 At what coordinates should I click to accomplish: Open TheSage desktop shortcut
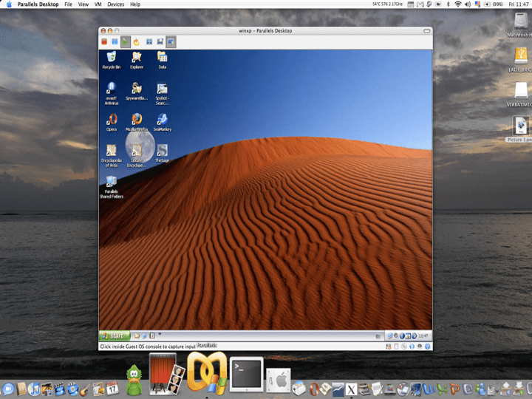point(163,150)
